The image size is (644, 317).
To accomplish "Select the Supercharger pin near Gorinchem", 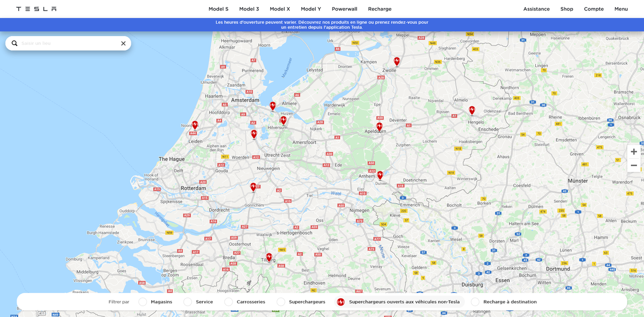I will [x=253, y=187].
